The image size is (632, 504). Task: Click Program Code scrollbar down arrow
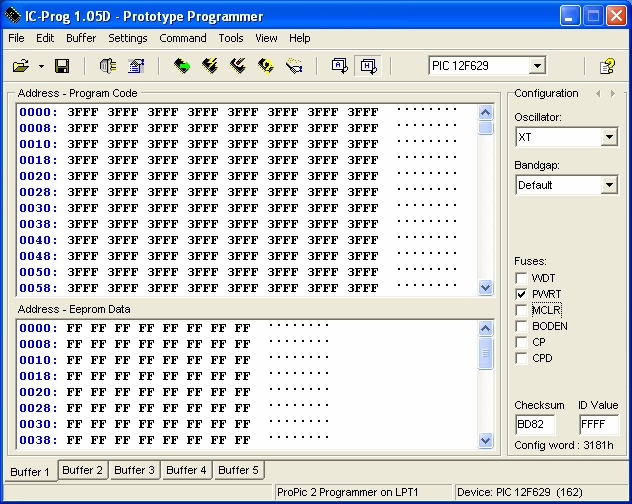(485, 288)
